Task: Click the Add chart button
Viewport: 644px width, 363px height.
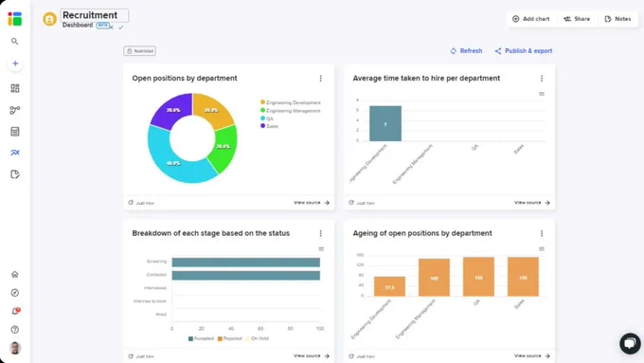Action: [x=531, y=19]
